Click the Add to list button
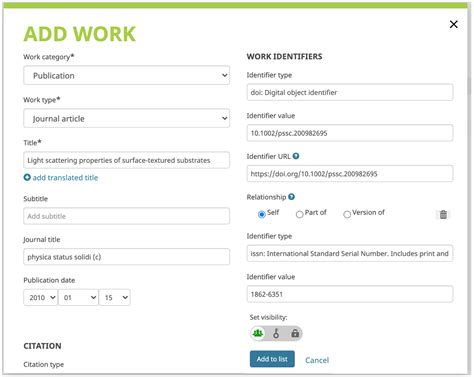Viewport: 474px width, 377px height. click(x=272, y=359)
